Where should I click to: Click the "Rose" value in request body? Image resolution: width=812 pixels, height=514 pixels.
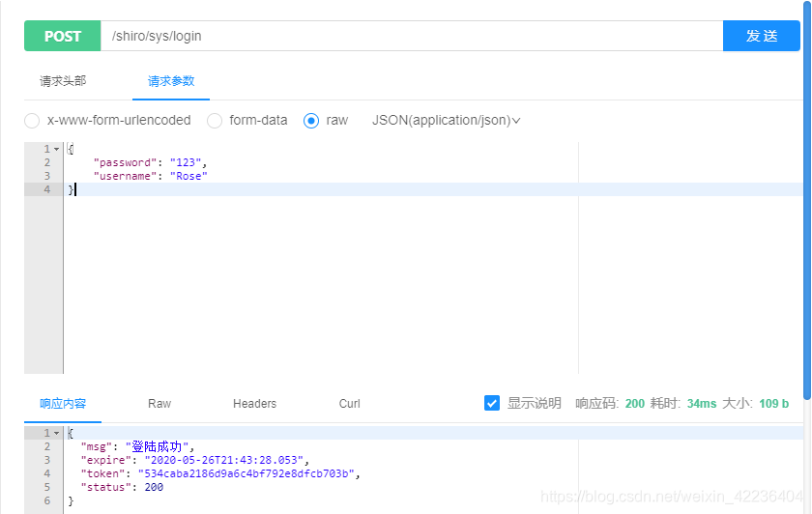coord(188,176)
